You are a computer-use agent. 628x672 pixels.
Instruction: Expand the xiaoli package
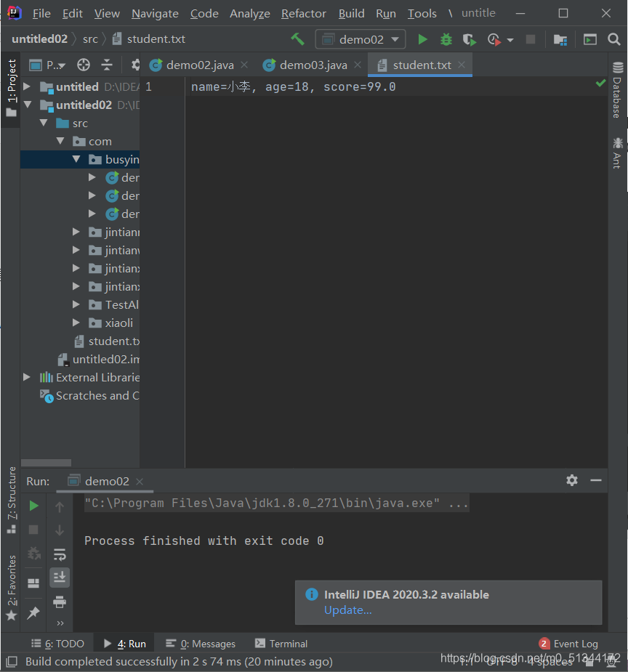point(76,323)
